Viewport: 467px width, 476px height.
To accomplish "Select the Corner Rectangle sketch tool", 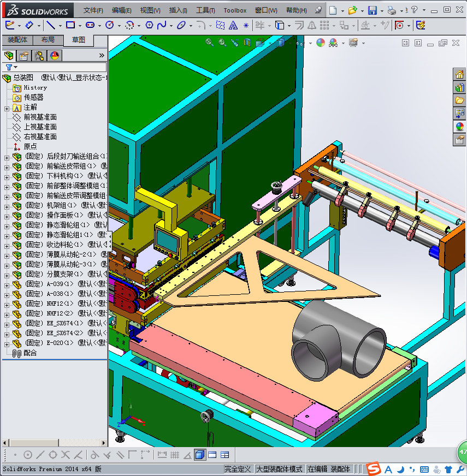I will click(x=70, y=25).
